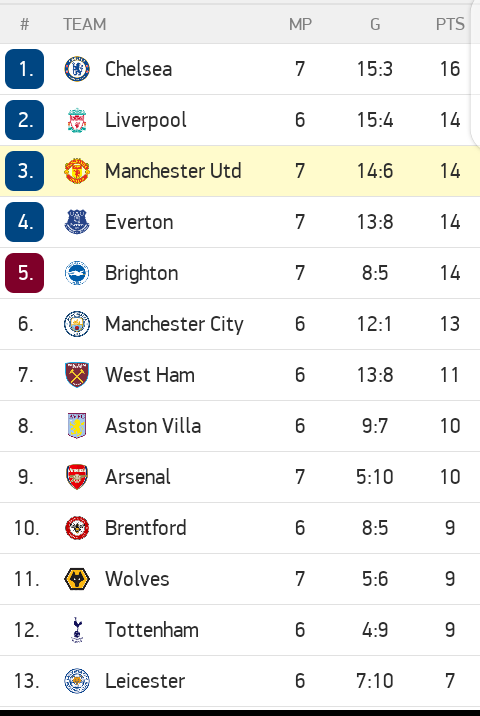Click the Brighton club crest

coord(77,273)
